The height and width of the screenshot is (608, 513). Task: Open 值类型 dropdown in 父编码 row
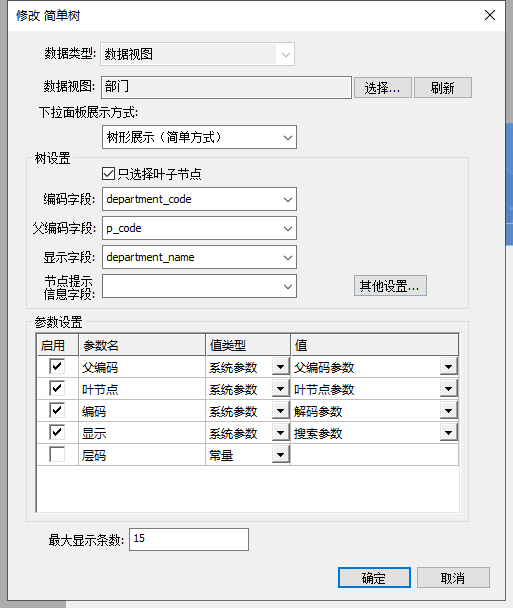[281, 366]
